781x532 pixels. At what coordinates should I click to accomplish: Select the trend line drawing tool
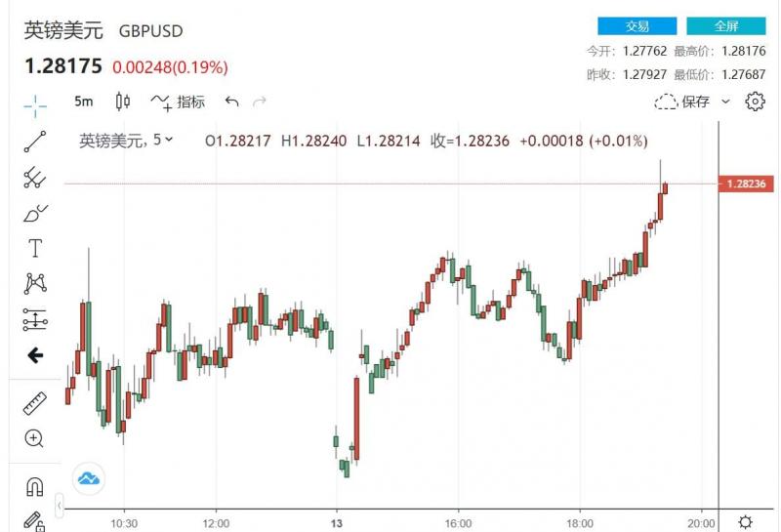[x=35, y=141]
